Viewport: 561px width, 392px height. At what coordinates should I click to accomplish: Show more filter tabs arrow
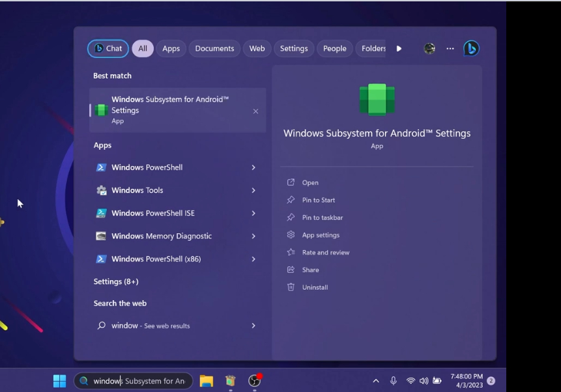tap(399, 48)
